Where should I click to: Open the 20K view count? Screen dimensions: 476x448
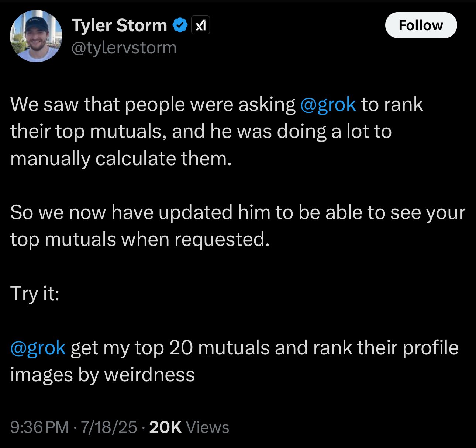point(165,427)
